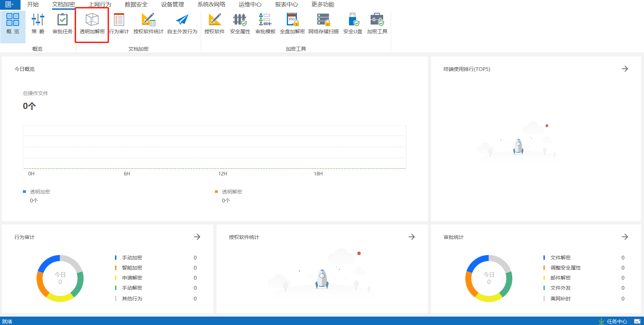Screen dimensions: 644x325
Task: Open the 行为审计 ribbon icon
Action: point(119,24)
